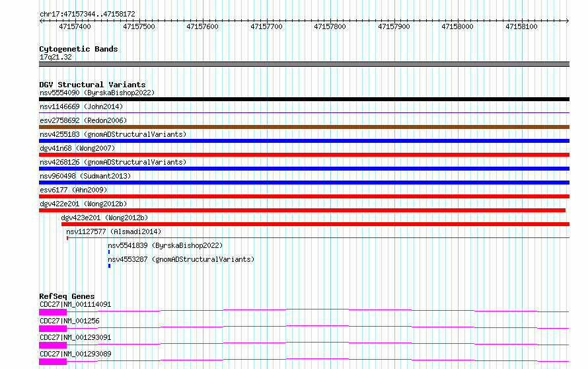The height and width of the screenshot is (369, 588).
Task: Select the thin red nsv1127577 variant line
Action: (x=318, y=238)
